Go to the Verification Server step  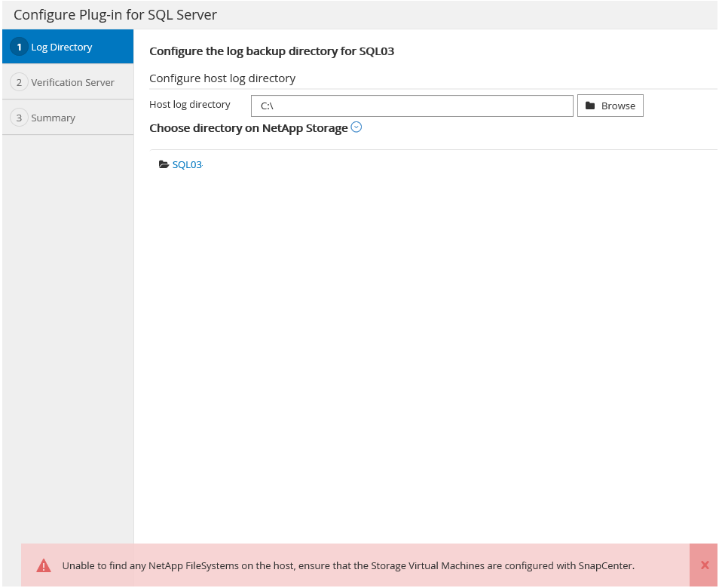point(72,82)
